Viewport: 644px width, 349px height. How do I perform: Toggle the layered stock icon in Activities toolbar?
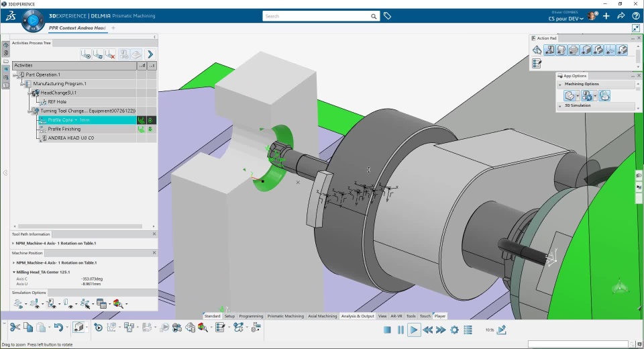click(136, 54)
